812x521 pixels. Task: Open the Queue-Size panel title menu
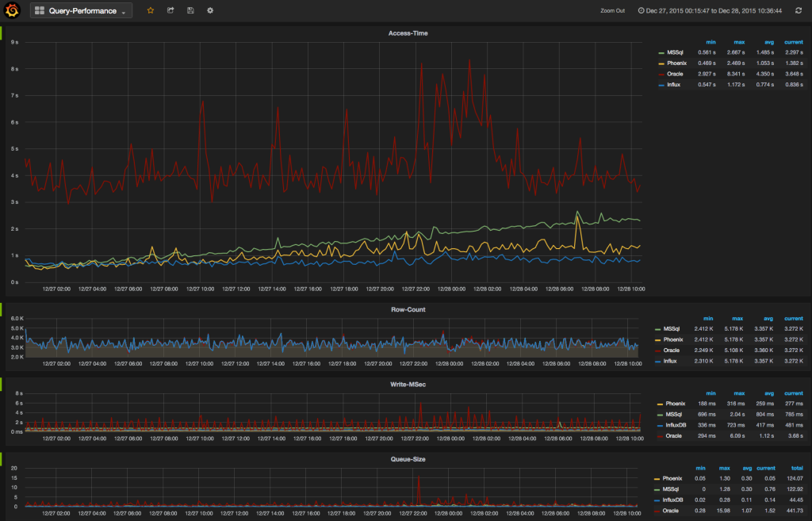[x=408, y=459]
